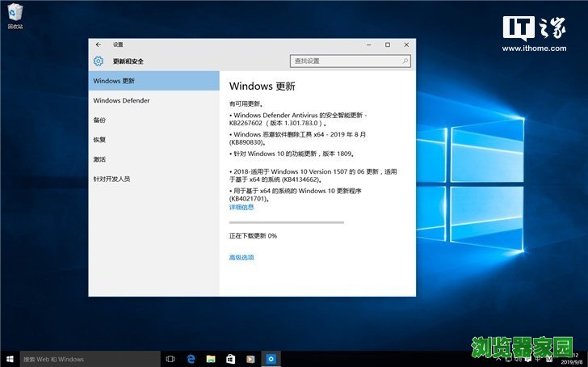The height and width of the screenshot is (367, 588).
Task: Open File Explorer from the taskbar
Action: click(x=211, y=358)
